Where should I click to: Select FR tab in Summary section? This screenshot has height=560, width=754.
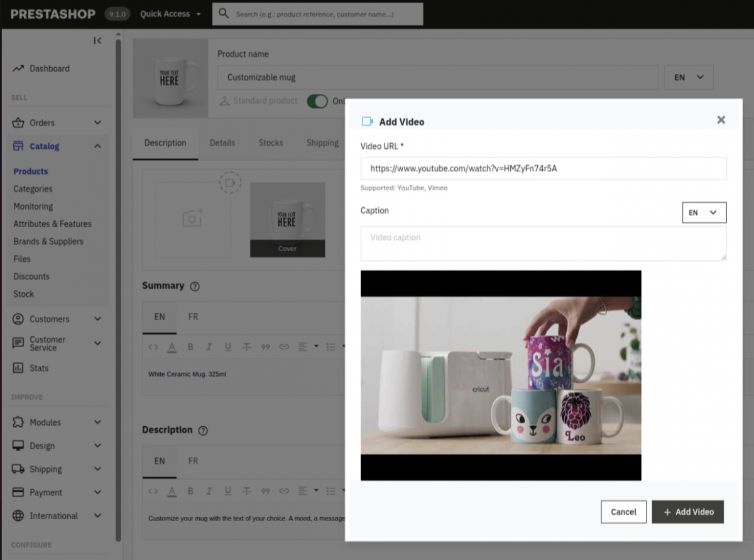coord(193,317)
